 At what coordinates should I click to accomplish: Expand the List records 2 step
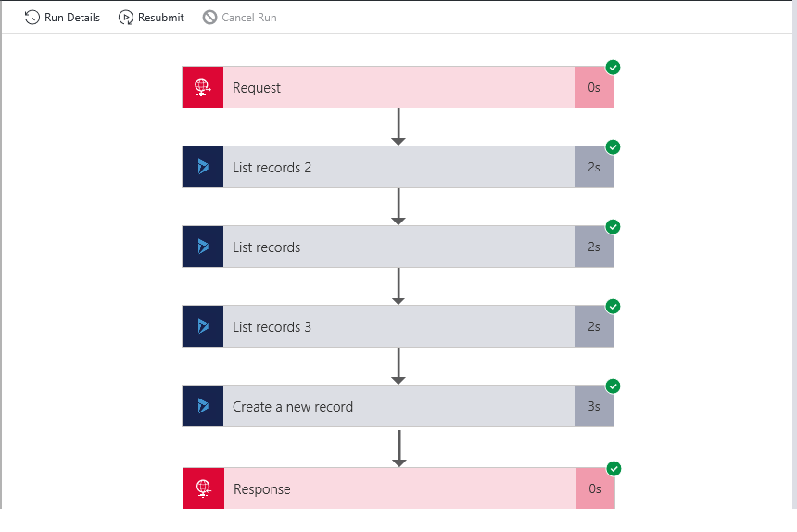(398, 167)
